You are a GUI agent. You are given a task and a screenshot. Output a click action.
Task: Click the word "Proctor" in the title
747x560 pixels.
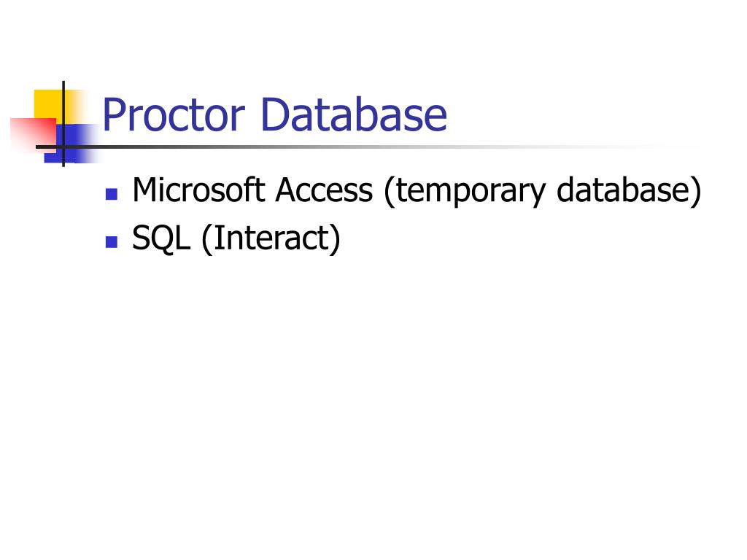tap(174, 115)
